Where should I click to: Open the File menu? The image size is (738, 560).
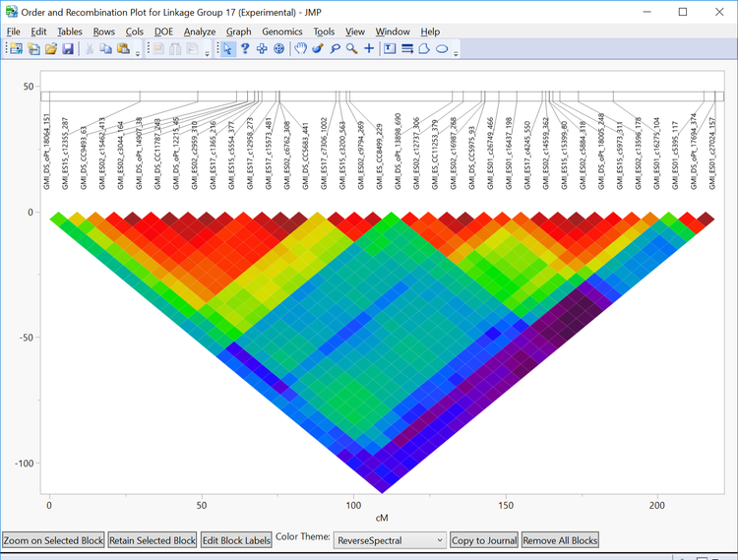[13, 31]
